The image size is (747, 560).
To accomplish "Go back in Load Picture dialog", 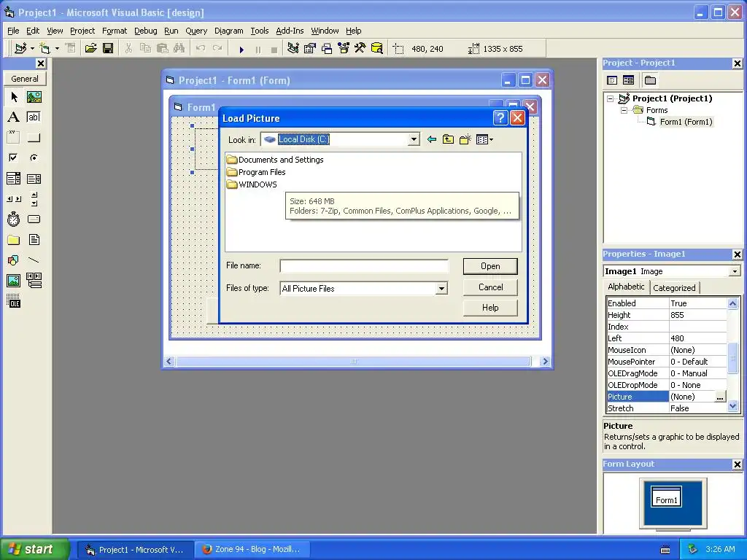I will pos(432,139).
